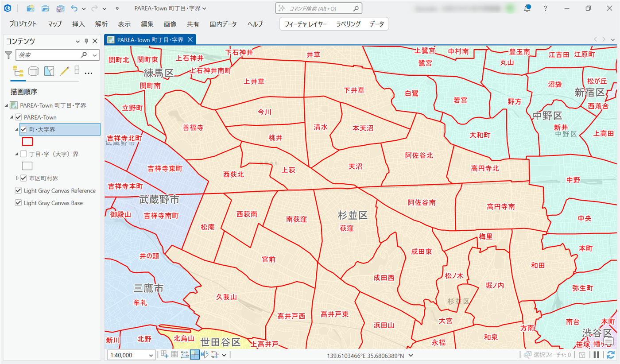This screenshot has height=364, width=620.
Task: Open the notifications bell icon
Action: [527, 8]
